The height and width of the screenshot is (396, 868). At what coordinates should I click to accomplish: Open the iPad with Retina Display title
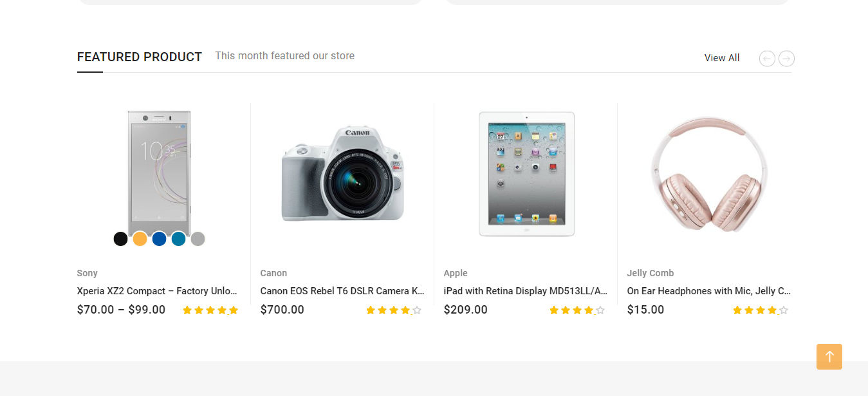(x=526, y=291)
